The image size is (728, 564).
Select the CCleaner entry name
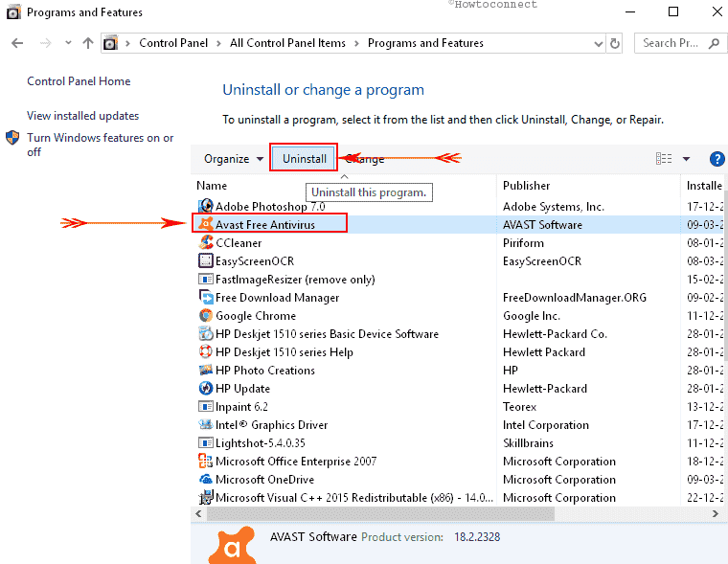click(x=239, y=243)
